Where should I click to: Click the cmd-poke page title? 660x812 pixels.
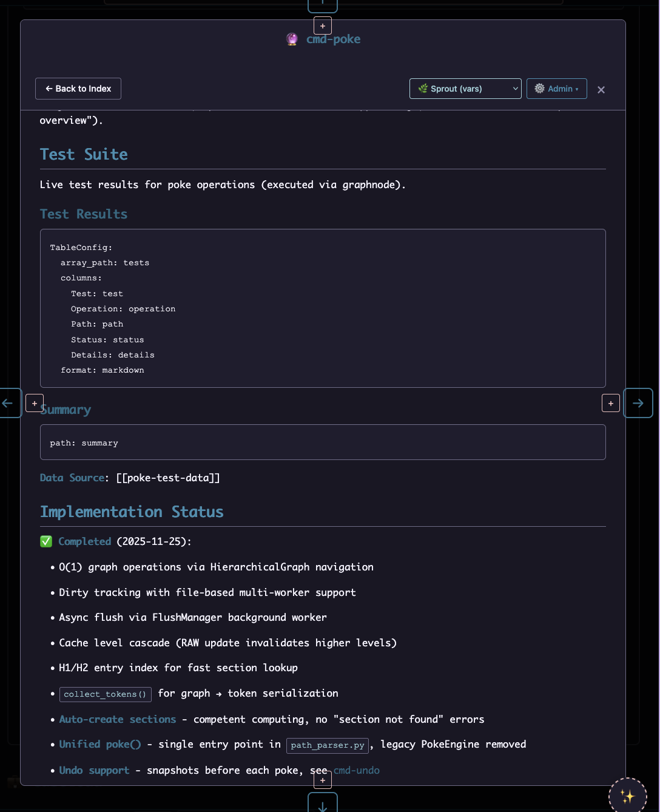click(333, 39)
